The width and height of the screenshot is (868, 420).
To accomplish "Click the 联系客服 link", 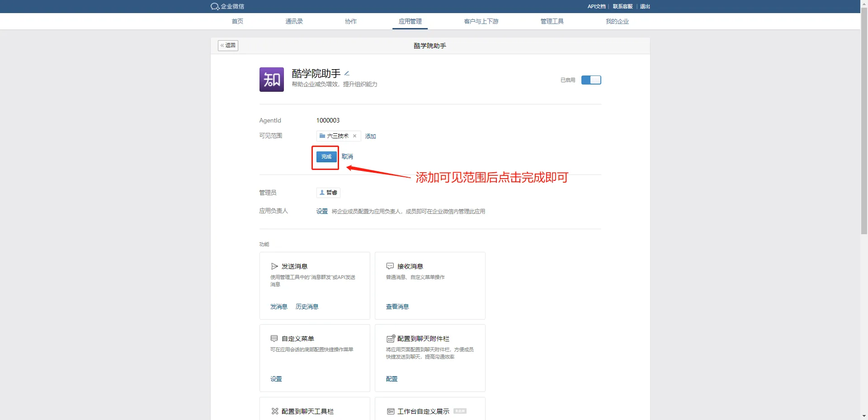I will (x=623, y=6).
